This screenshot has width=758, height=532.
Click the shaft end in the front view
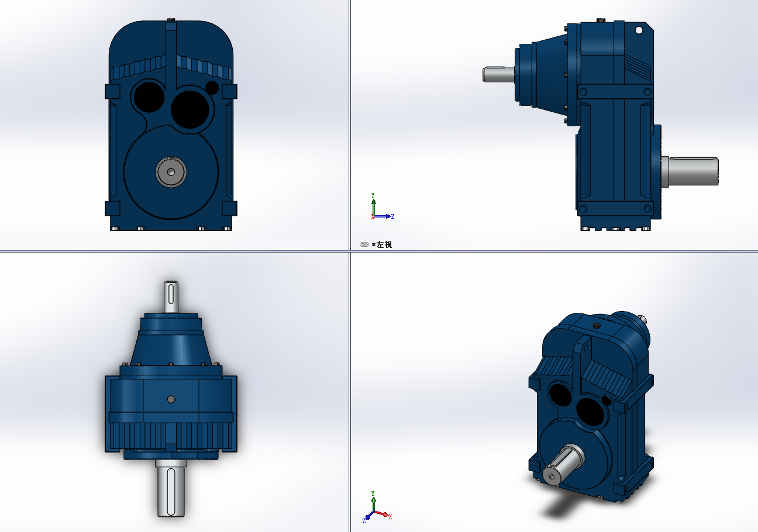[x=171, y=172]
